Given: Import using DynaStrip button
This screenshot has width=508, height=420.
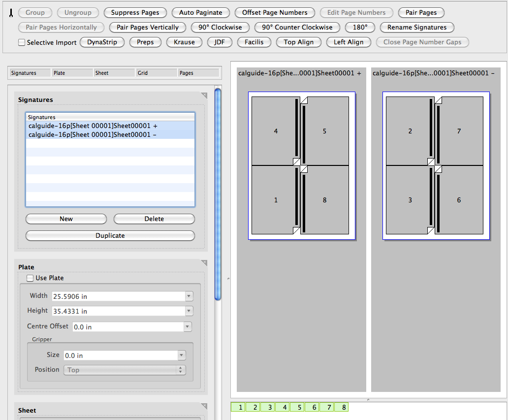Looking at the screenshot, I should pos(102,42).
